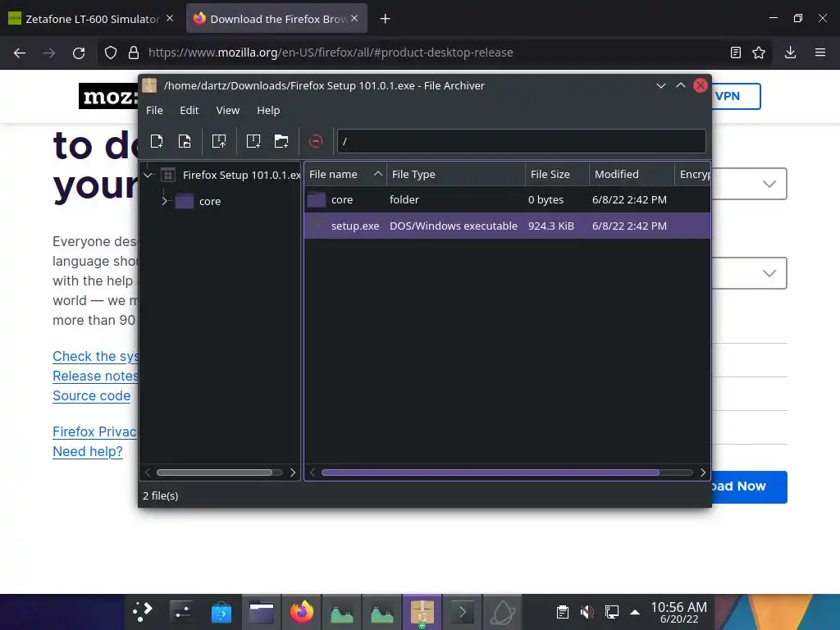Viewport: 840px width, 630px height.
Task: Toggle Firefox reader view icon
Action: tap(736, 52)
